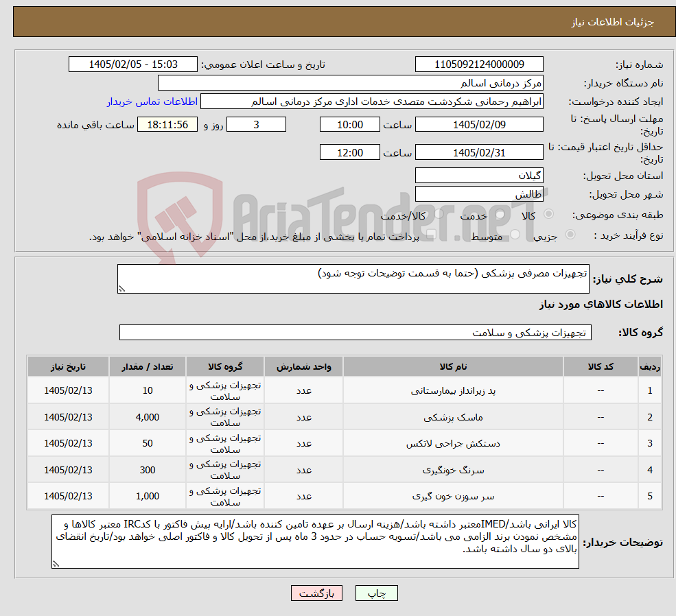Click the request creator field ابراهیم رحمانی
The height and width of the screenshot is (616, 676).
pos(371,102)
